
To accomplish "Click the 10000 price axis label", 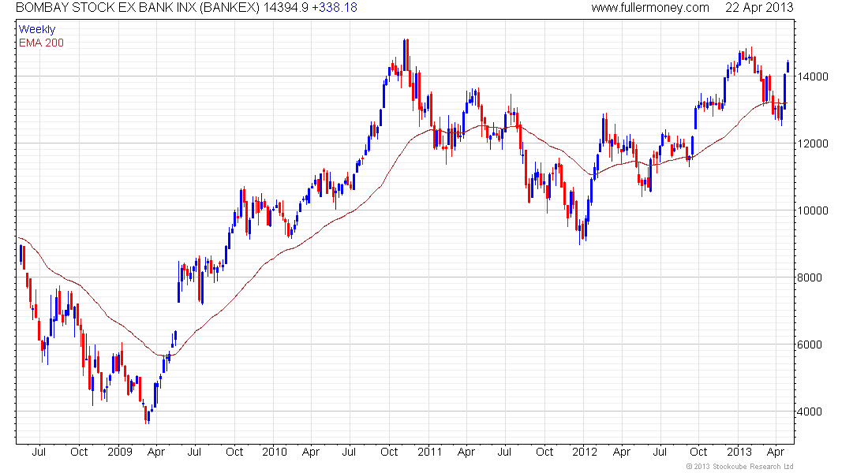I will [x=813, y=210].
